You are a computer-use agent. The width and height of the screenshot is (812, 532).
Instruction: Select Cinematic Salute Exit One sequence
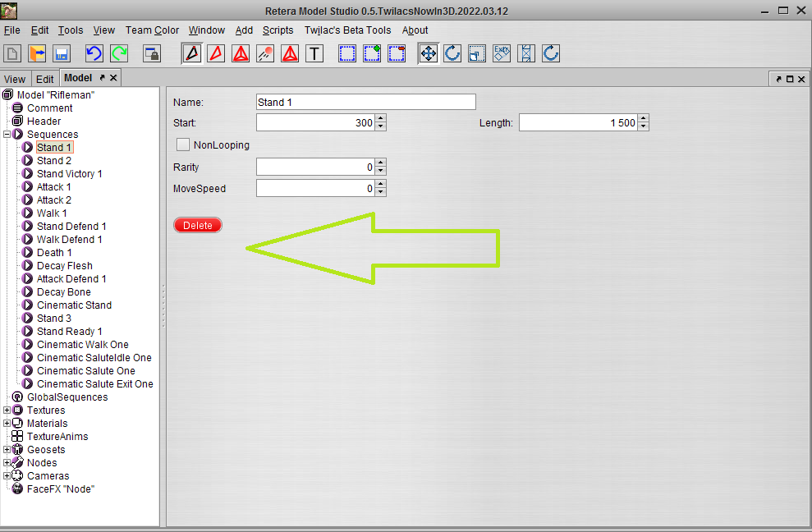point(94,384)
